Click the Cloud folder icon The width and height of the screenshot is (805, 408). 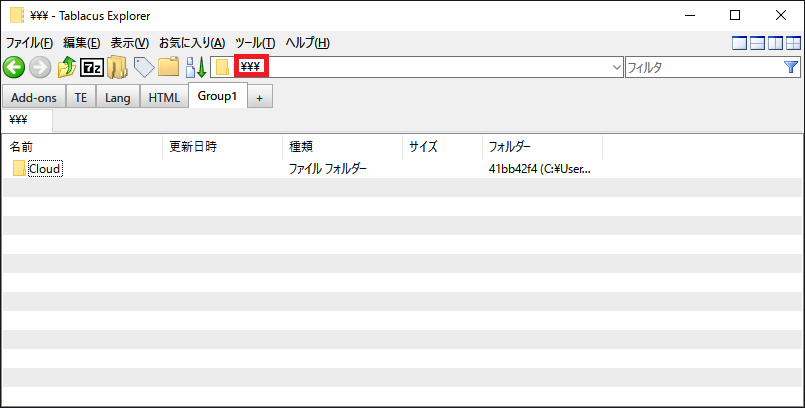(x=20, y=168)
